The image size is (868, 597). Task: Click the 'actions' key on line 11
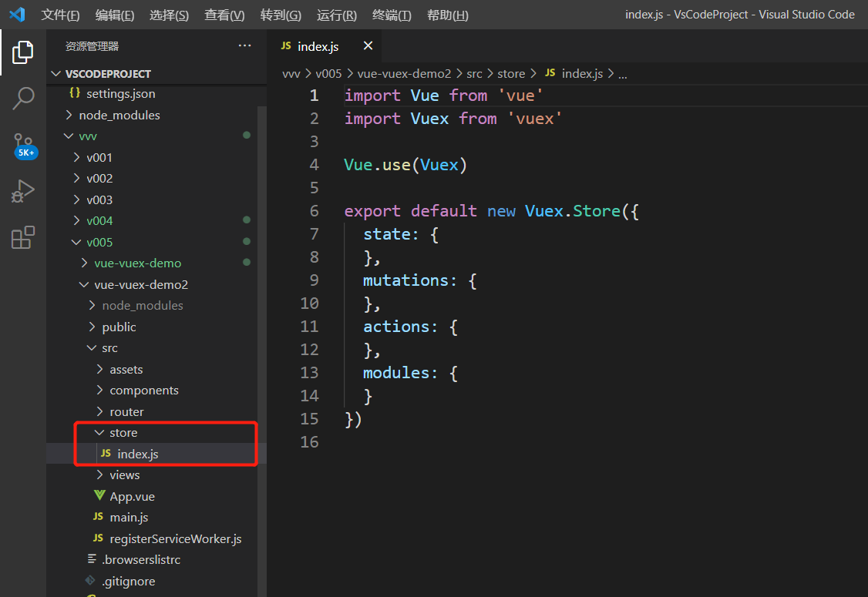click(395, 327)
